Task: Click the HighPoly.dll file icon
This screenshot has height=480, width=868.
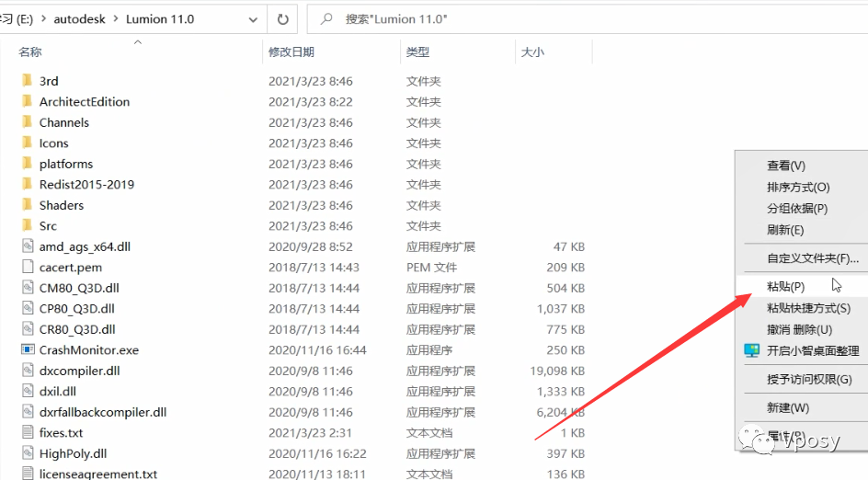Action: pyautogui.click(x=28, y=453)
